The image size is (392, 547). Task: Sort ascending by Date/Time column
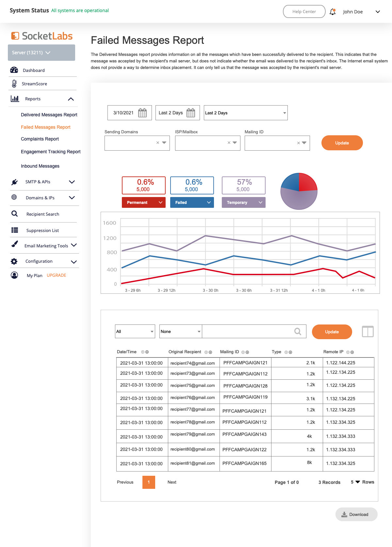[x=143, y=352]
